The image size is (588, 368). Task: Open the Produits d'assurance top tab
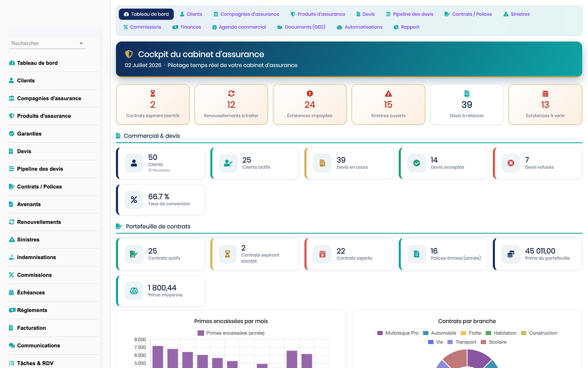(318, 14)
